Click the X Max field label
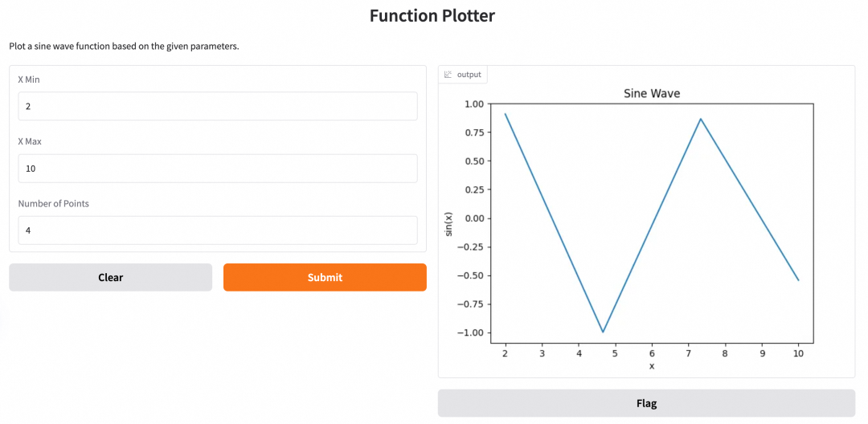 pos(30,141)
